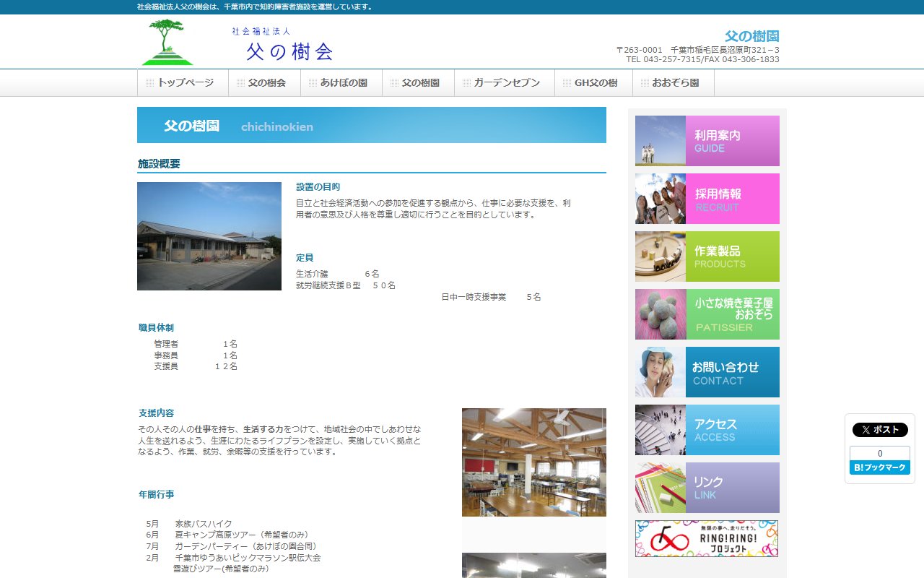Screen dimensions: 924x578
Task: Open ガーデンセブン navigation item
Action: point(505,83)
